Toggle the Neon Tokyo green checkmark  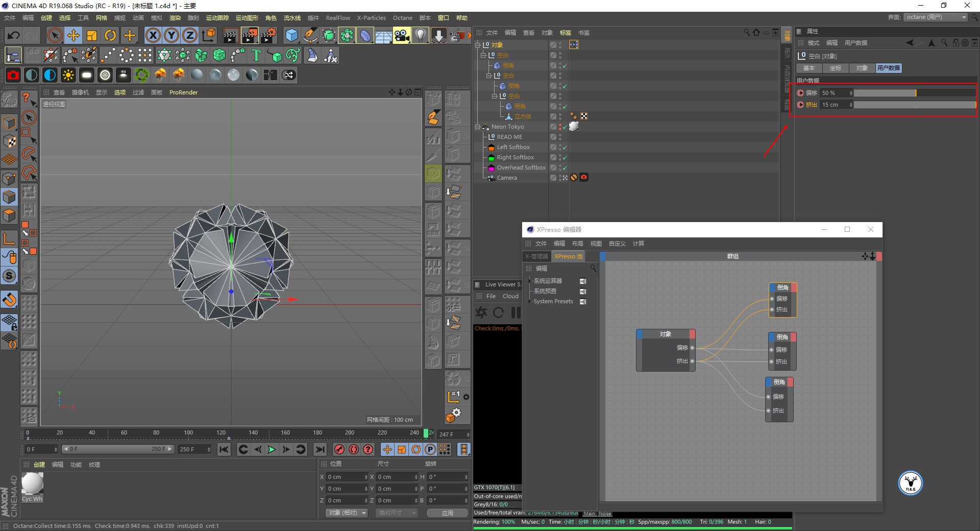pos(565,127)
